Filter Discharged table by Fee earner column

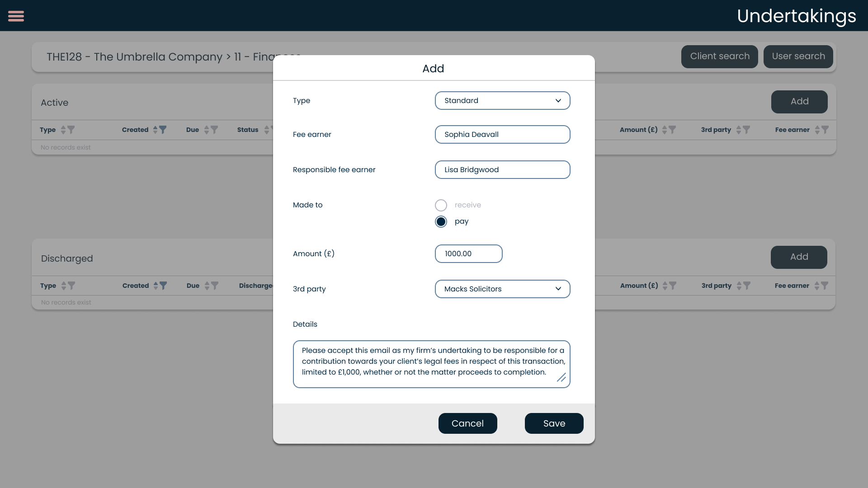[825, 286]
